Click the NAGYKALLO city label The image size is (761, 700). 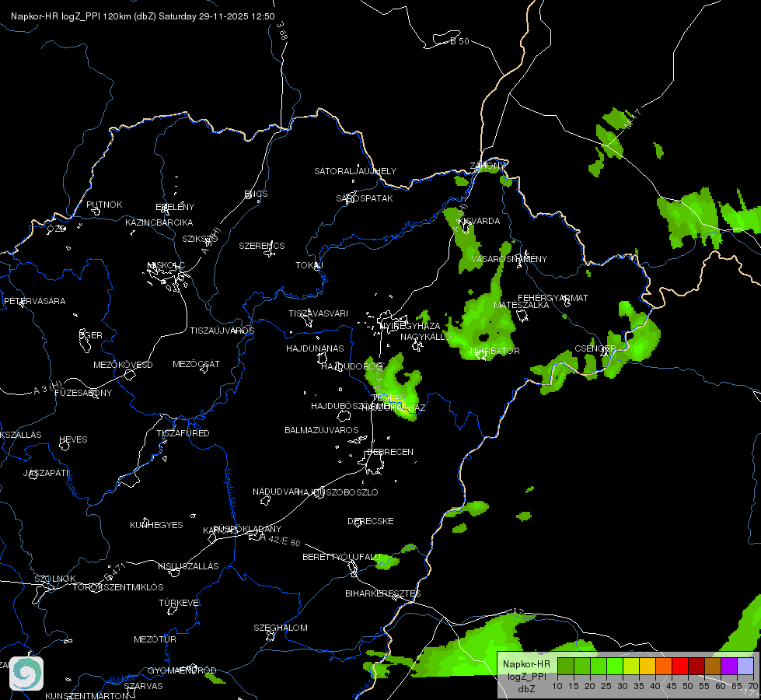click(426, 337)
